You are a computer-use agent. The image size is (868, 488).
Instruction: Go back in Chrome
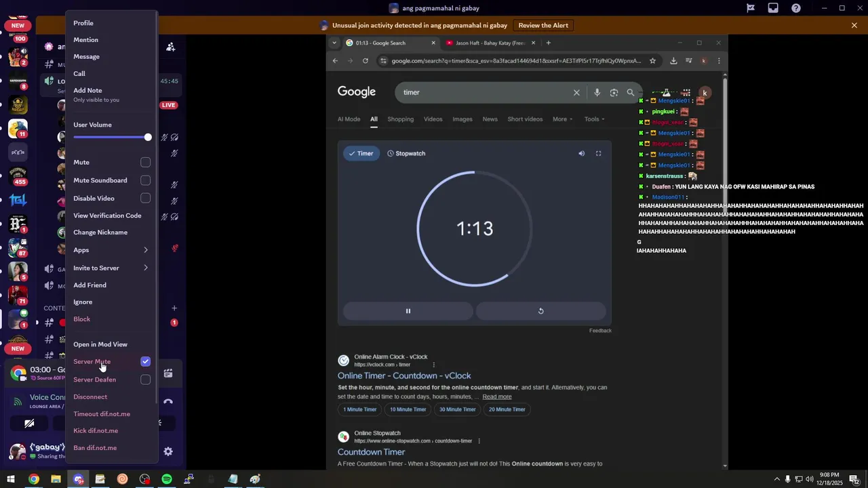tap(335, 61)
